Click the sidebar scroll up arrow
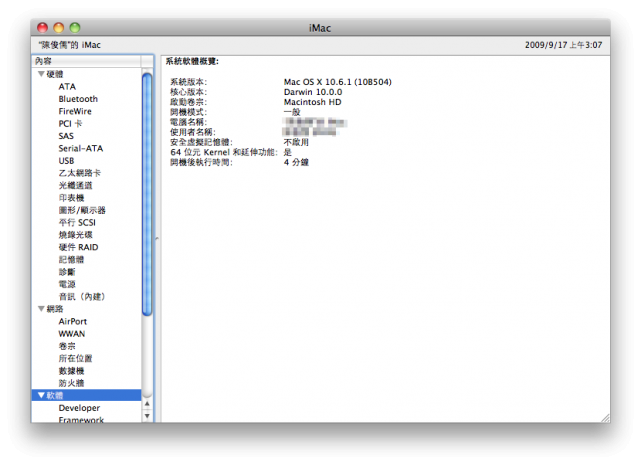 pos(147,404)
